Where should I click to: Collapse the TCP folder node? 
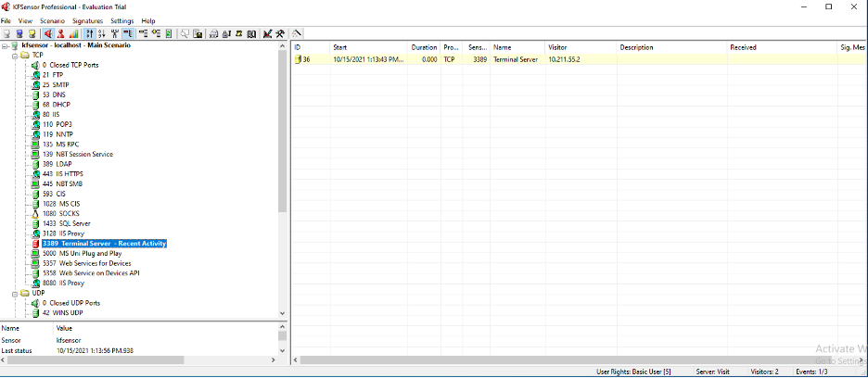point(16,56)
